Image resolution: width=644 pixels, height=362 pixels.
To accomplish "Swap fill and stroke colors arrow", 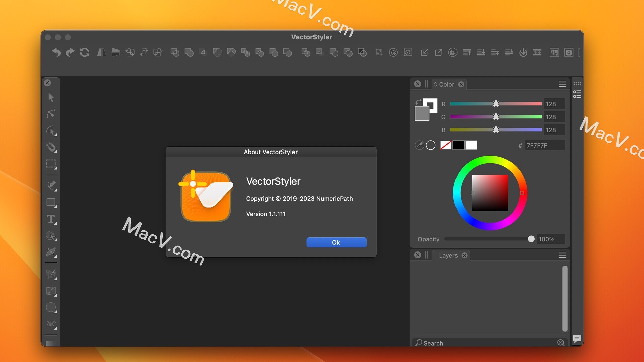I will [418, 102].
